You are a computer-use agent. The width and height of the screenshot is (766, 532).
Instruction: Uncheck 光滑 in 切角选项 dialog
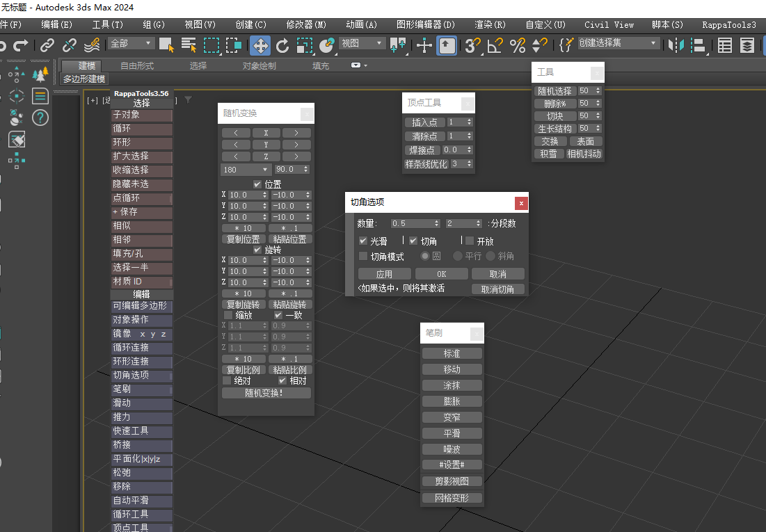point(363,241)
